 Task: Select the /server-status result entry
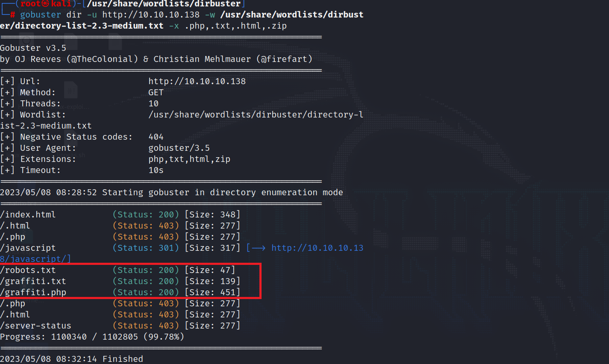(x=35, y=326)
